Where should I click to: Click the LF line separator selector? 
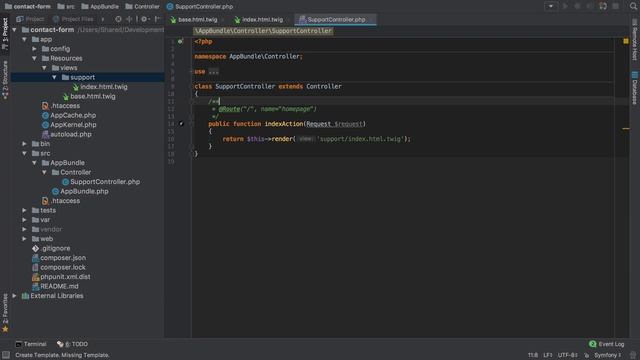[x=548, y=355]
